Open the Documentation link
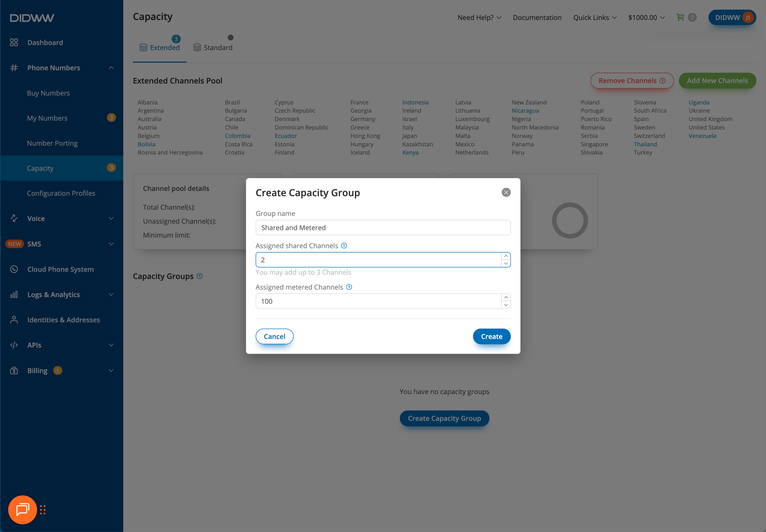Viewport: 766px width, 532px height. pyautogui.click(x=537, y=17)
